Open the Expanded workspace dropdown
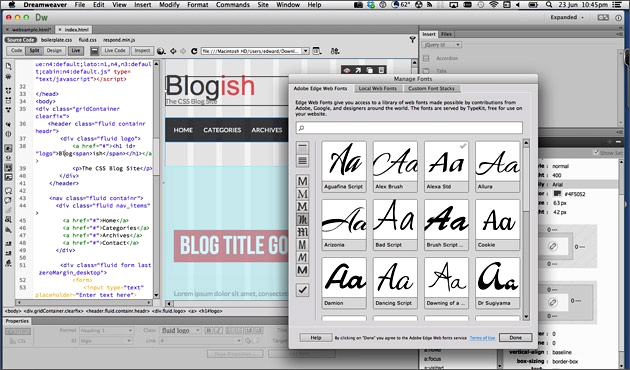Image resolution: width=630 pixels, height=370 pixels. tap(567, 17)
